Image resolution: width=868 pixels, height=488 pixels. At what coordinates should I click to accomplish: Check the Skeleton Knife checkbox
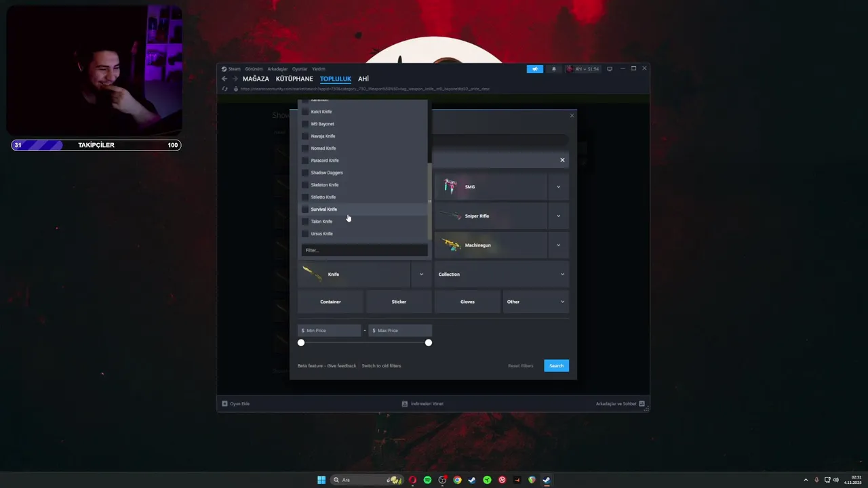[305, 185]
